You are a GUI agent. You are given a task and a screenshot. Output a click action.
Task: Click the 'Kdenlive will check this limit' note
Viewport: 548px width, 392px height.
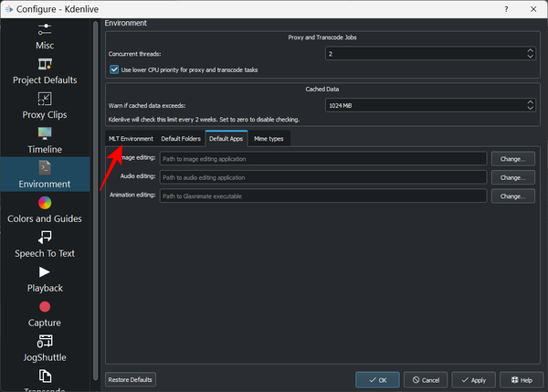pyautogui.click(x=204, y=120)
